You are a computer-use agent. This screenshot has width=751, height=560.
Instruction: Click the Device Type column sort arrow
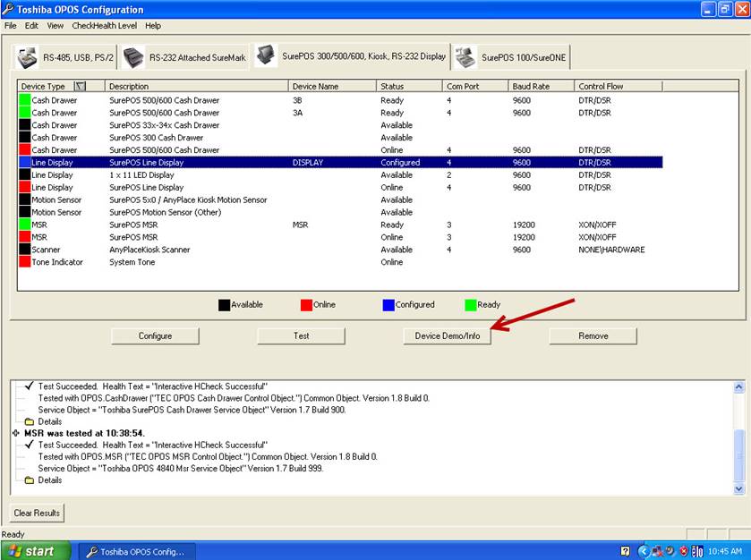pos(80,87)
